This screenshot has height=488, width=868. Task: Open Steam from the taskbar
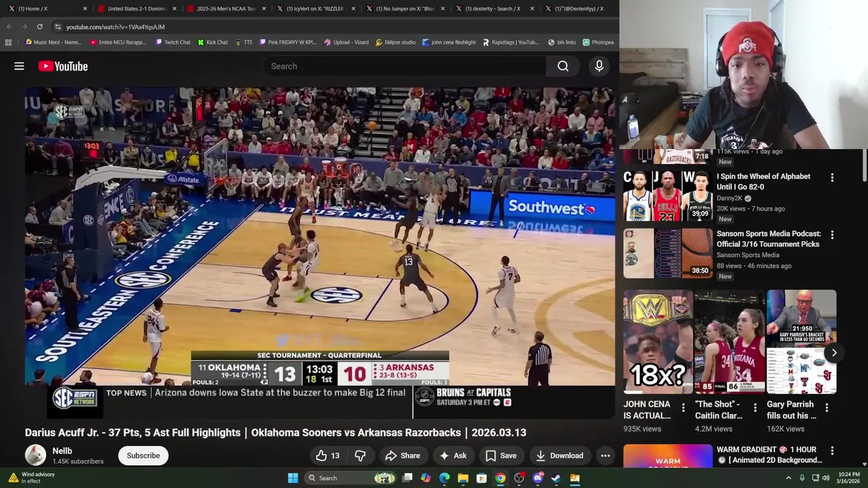click(x=555, y=478)
